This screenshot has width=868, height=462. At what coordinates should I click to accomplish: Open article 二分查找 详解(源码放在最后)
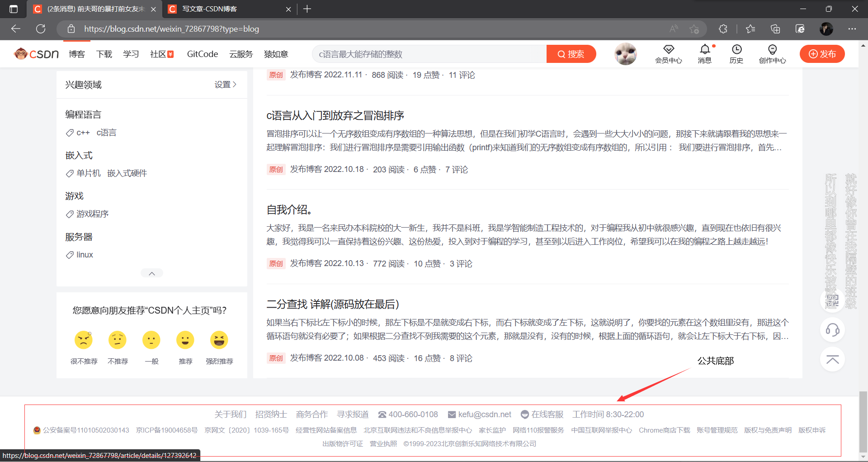click(333, 305)
